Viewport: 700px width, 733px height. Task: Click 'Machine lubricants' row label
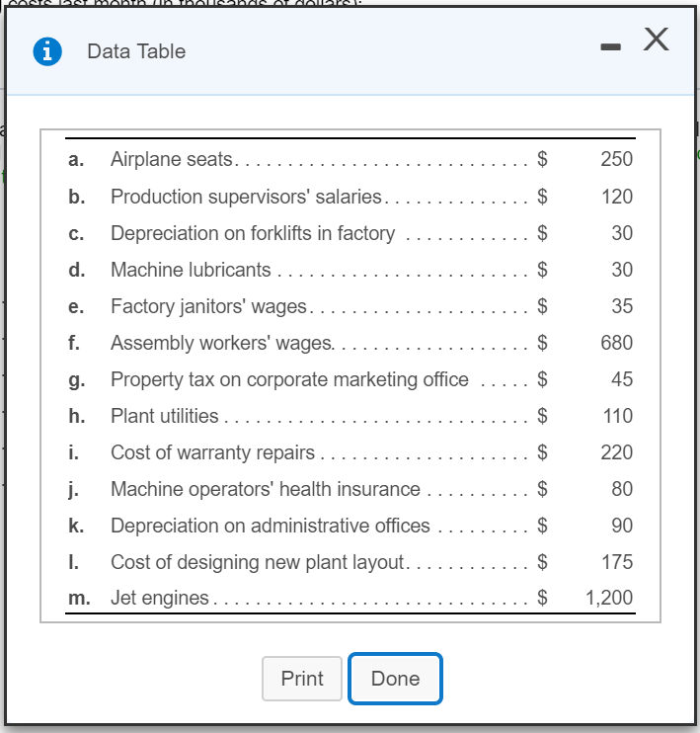(191, 270)
